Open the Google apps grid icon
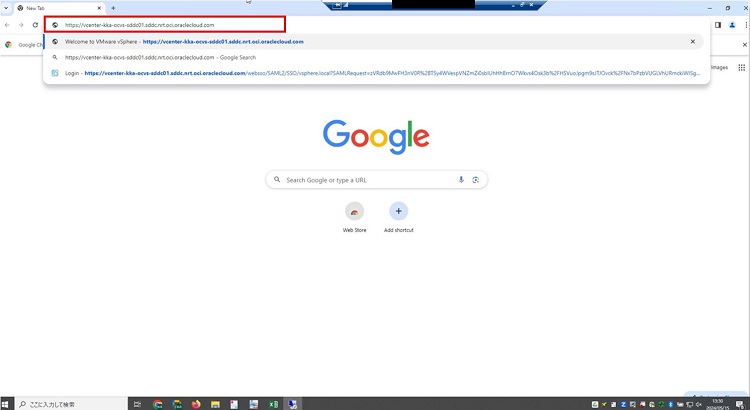The image size is (750, 410). click(x=741, y=67)
